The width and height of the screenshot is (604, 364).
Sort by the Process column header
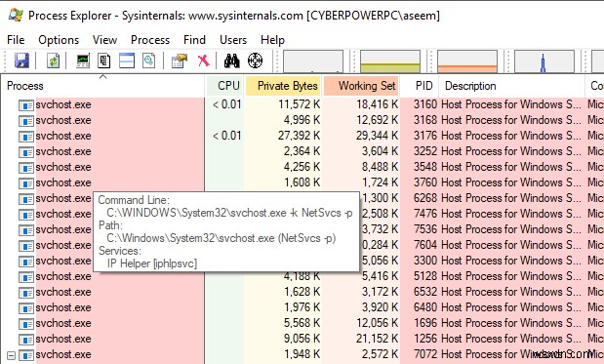point(102,86)
